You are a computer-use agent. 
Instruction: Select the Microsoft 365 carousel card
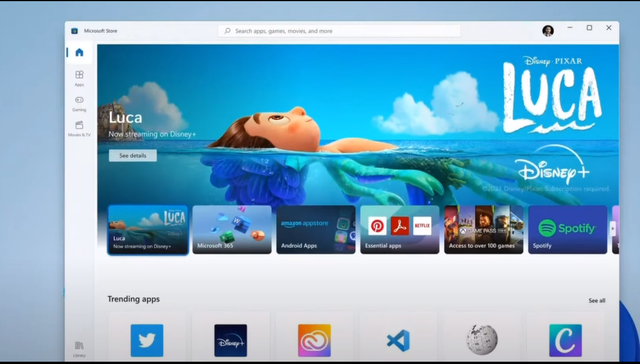[232, 230]
